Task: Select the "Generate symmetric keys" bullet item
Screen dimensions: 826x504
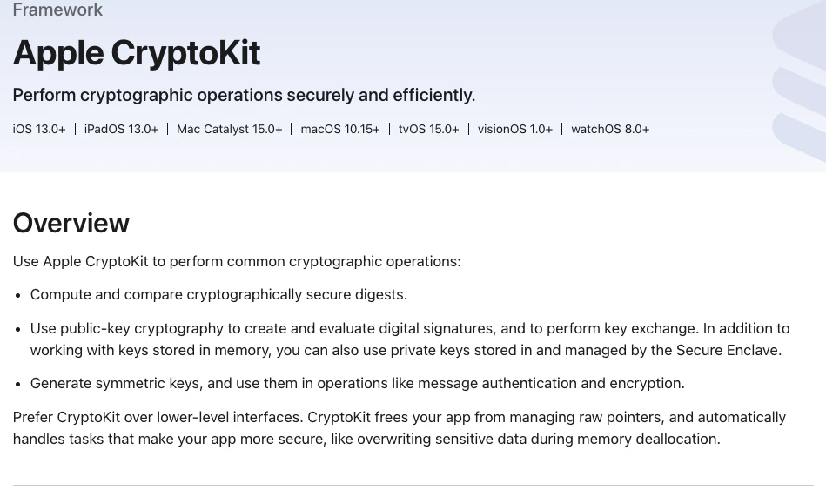Action: (x=357, y=383)
